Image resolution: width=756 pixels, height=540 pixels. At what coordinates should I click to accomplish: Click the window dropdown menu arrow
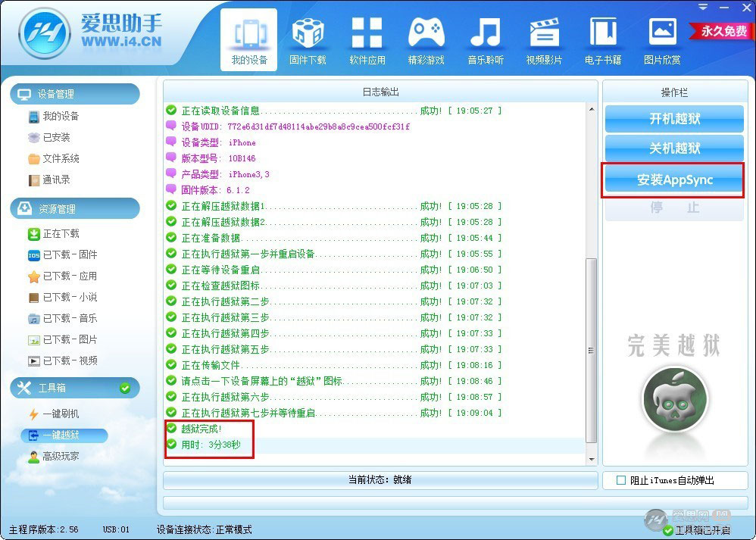pyautogui.click(x=703, y=8)
